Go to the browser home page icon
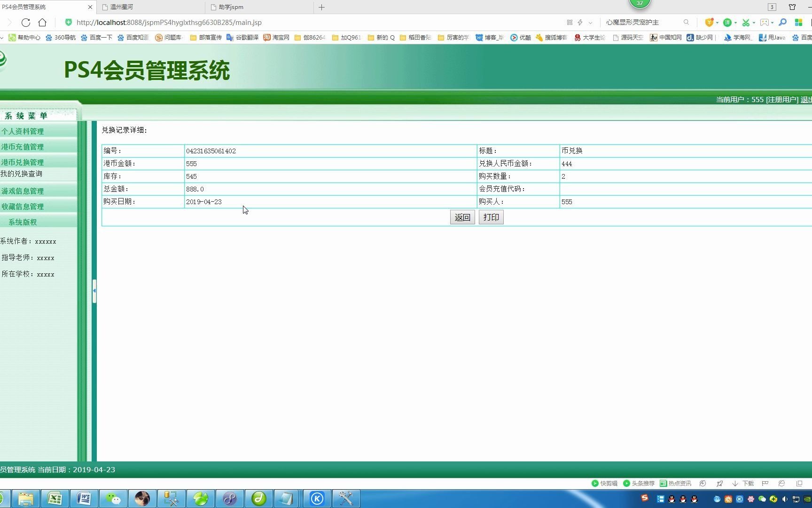Screen dimensions: 812x508 pos(42,22)
